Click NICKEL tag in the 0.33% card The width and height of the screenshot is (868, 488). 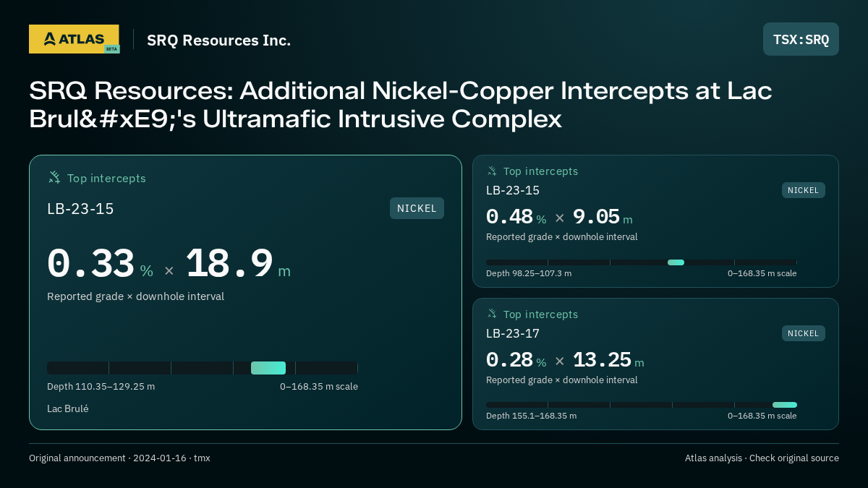point(417,208)
